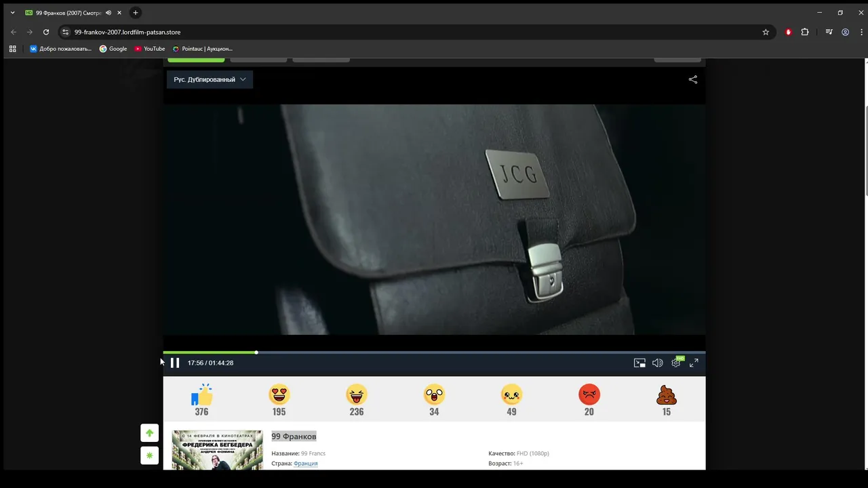Open the tab search chevron dropdown
Viewport: 868px width, 488px height.
click(x=12, y=13)
